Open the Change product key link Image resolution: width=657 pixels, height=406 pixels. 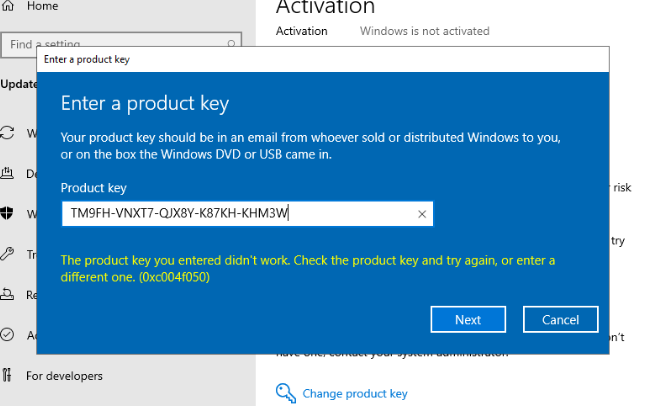pos(354,393)
